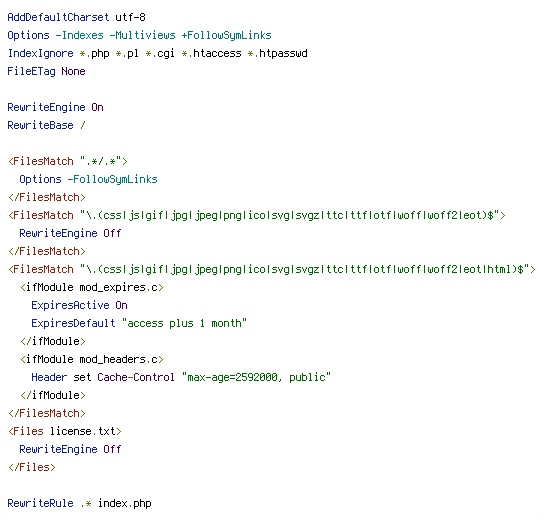544x520 pixels.
Task: Click the Options -FollowSymLinks line
Action: coord(88,179)
